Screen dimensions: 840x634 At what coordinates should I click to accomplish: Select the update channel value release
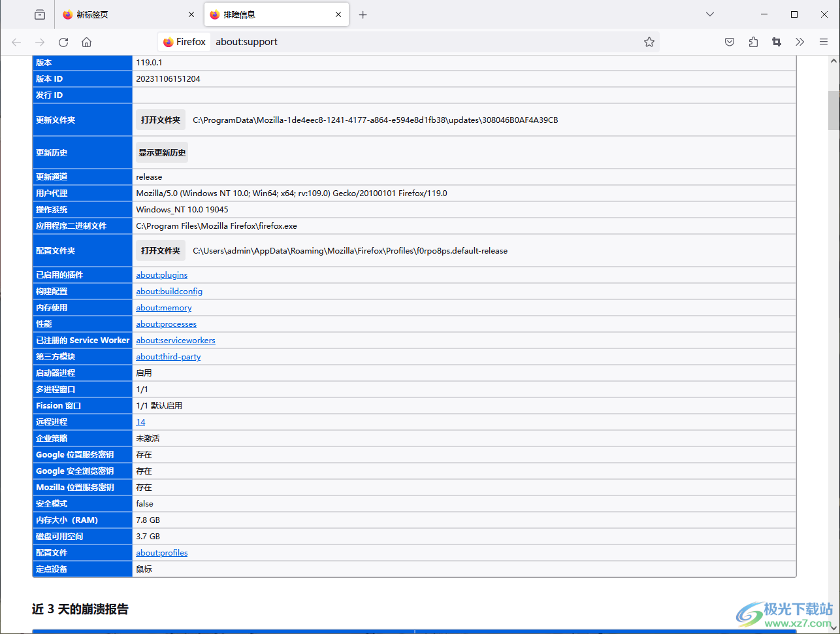click(x=149, y=177)
